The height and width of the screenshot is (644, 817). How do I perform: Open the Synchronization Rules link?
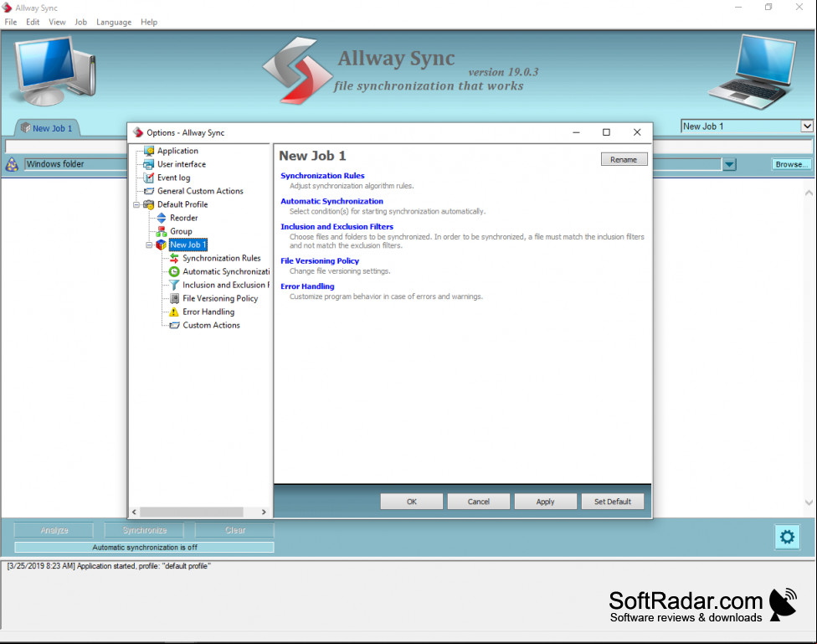(x=322, y=176)
